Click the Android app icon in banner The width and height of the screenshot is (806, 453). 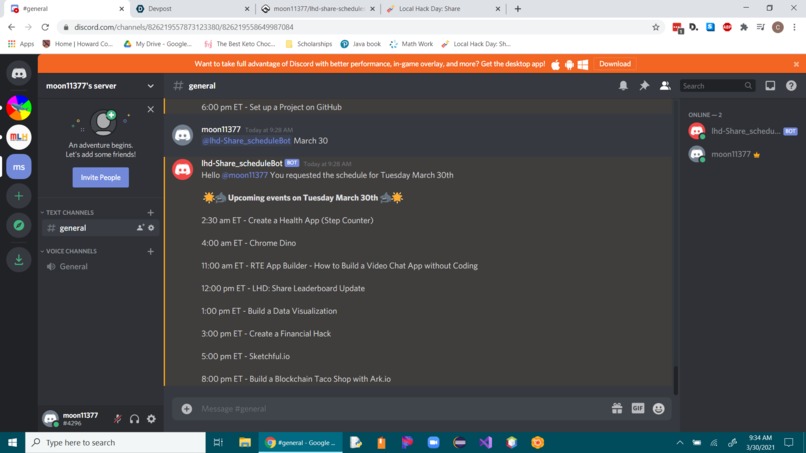point(569,64)
